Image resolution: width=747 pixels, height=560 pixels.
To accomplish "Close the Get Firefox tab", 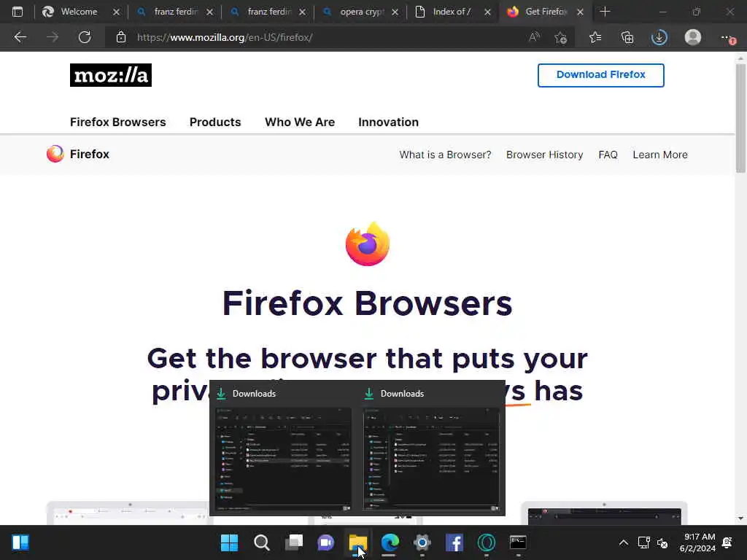I will point(580,12).
